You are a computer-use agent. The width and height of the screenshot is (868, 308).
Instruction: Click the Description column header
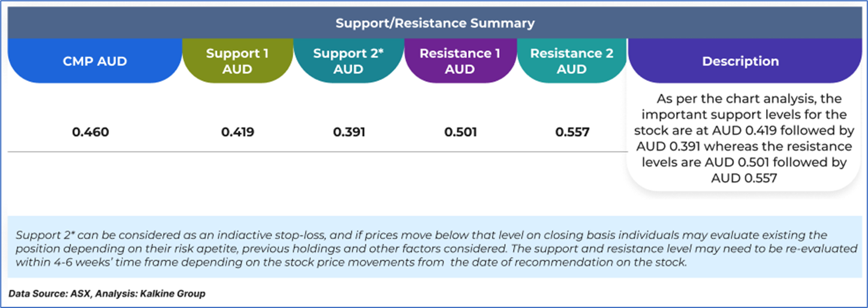(x=740, y=61)
